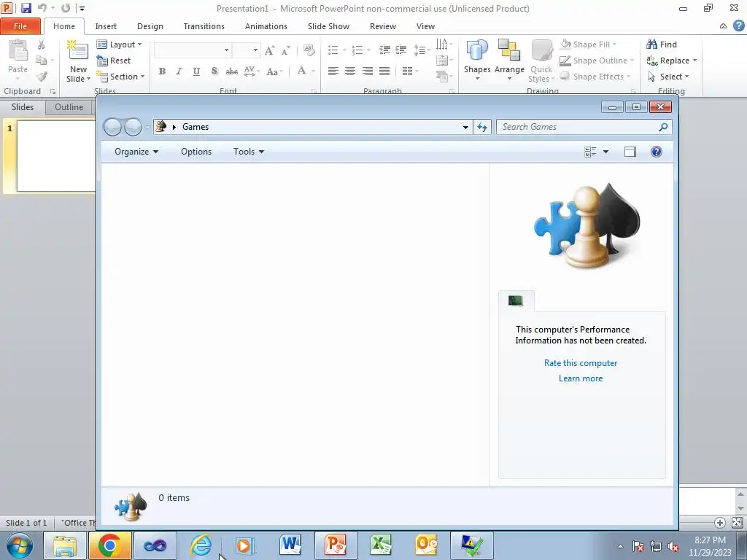Open Quick Styles gallery
The width and height of the screenshot is (747, 560).
(542, 61)
